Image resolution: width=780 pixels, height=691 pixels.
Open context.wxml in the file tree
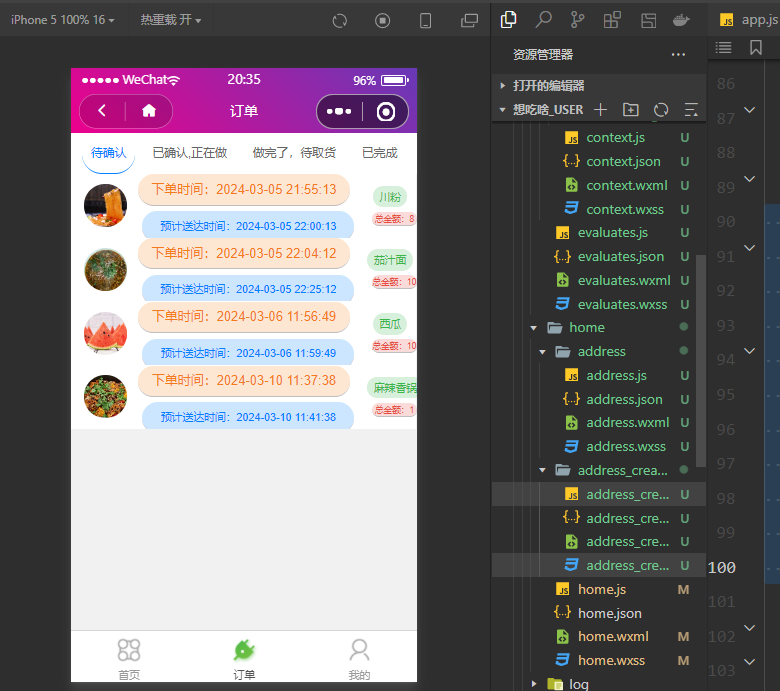pos(627,186)
